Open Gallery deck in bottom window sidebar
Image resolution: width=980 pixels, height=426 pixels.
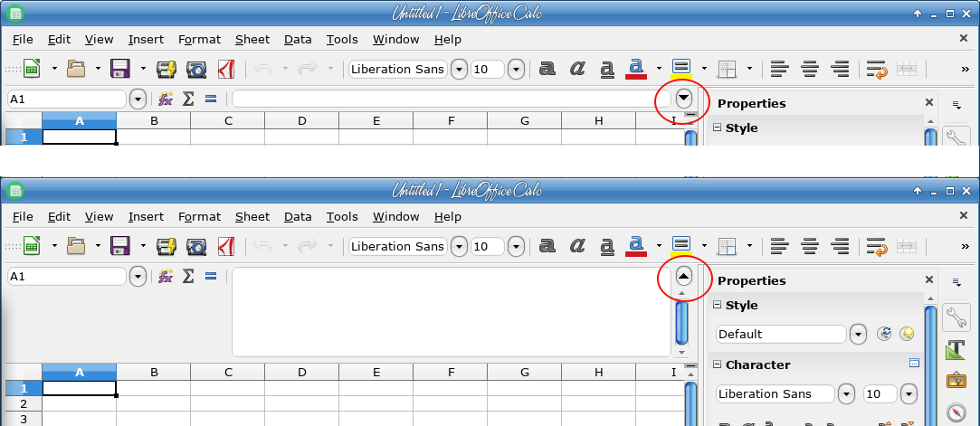(x=956, y=381)
